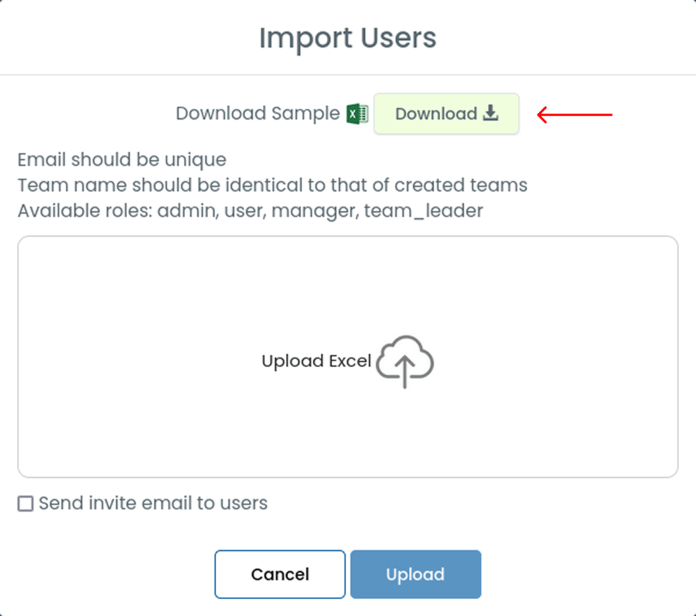696x616 pixels.
Task: Click the 'Upload Excel' text
Action: [317, 361]
